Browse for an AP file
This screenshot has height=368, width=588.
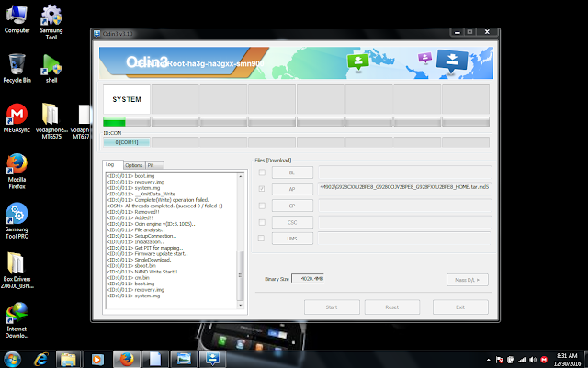(x=292, y=189)
